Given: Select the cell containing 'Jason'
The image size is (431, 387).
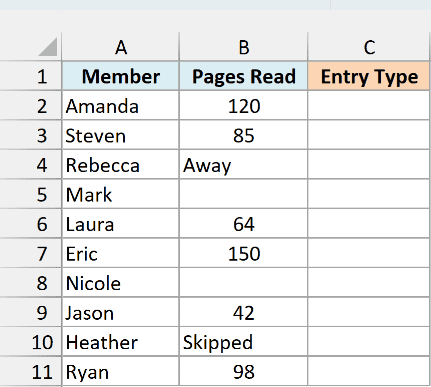Looking at the screenshot, I should point(121,312).
